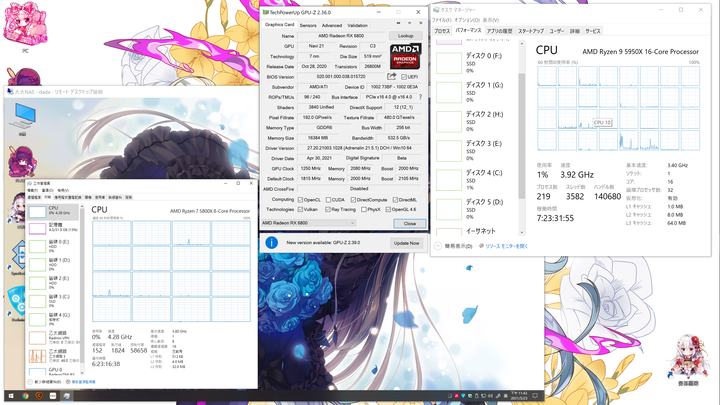Click the blue info icon in the update banner
Viewport: 720px width, 405px height.
point(271,242)
